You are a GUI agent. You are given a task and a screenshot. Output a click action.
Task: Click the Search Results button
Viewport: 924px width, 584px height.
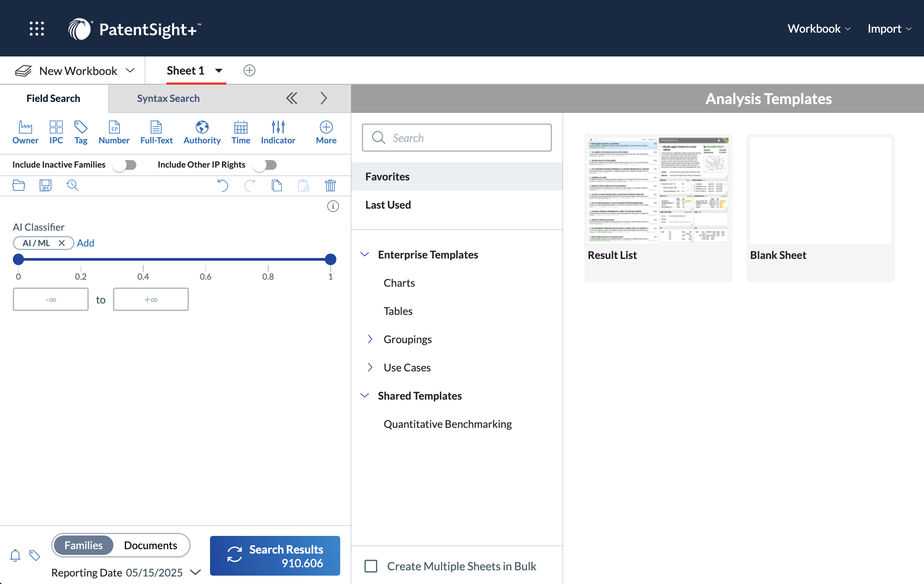[x=274, y=555]
